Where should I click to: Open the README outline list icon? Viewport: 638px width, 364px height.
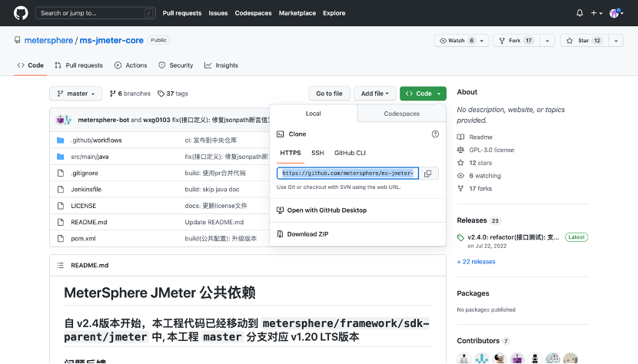60,265
